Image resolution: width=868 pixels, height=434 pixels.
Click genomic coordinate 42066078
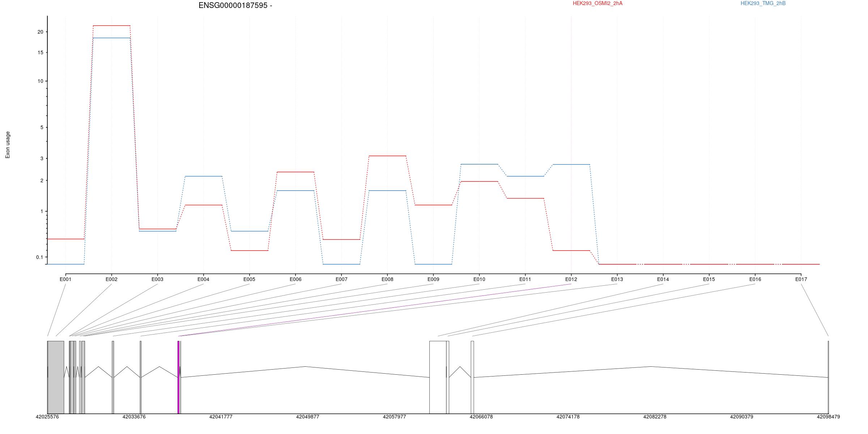pos(481,417)
